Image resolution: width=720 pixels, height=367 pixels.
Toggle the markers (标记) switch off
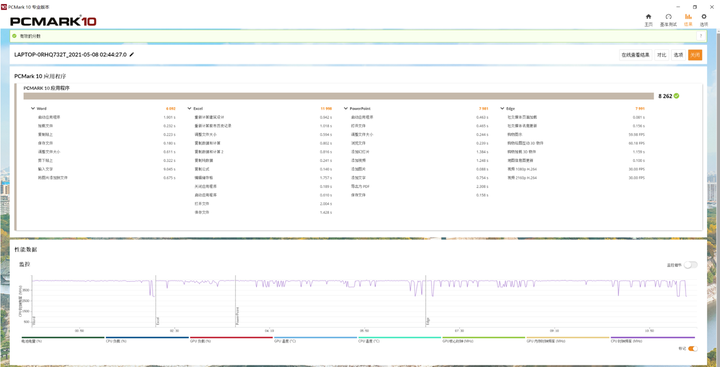tap(692, 349)
